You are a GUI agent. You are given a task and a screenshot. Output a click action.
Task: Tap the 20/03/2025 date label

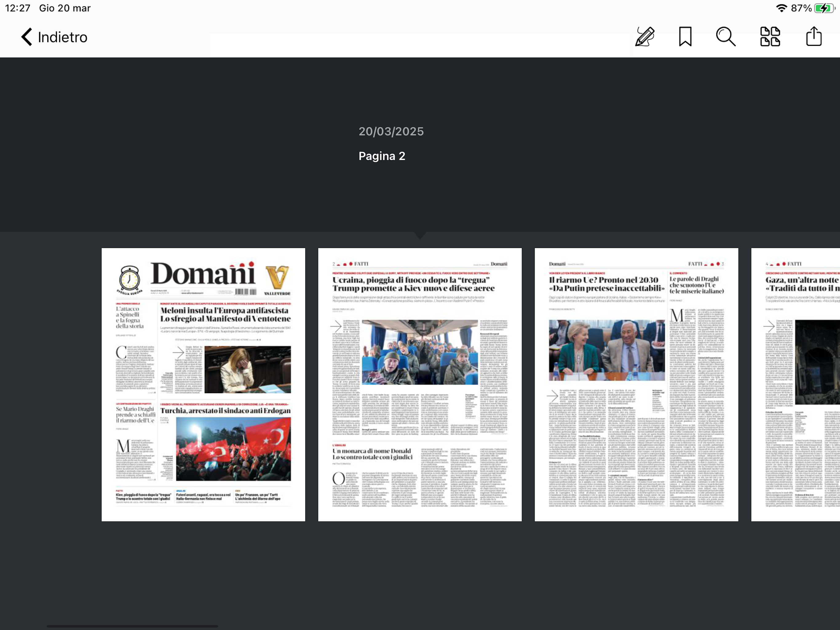point(391,131)
